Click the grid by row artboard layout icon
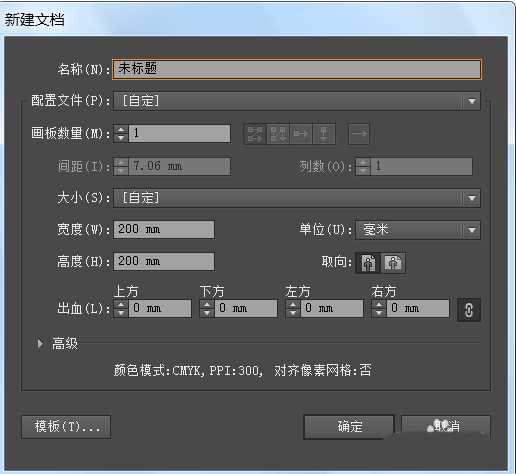The image size is (516, 474). coord(255,134)
